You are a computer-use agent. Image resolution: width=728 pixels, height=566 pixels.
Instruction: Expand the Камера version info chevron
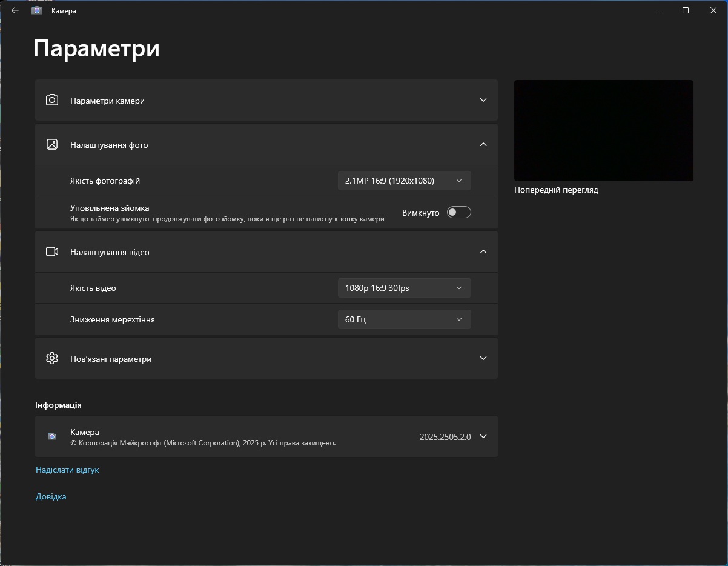point(483,436)
